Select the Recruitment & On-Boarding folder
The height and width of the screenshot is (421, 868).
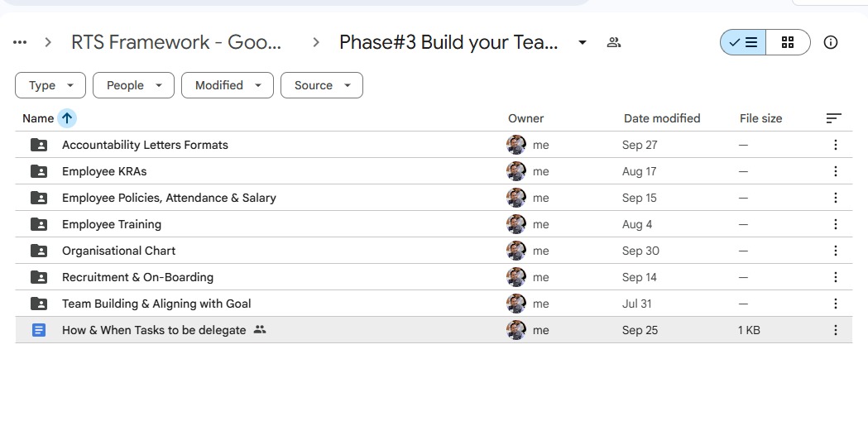click(137, 277)
